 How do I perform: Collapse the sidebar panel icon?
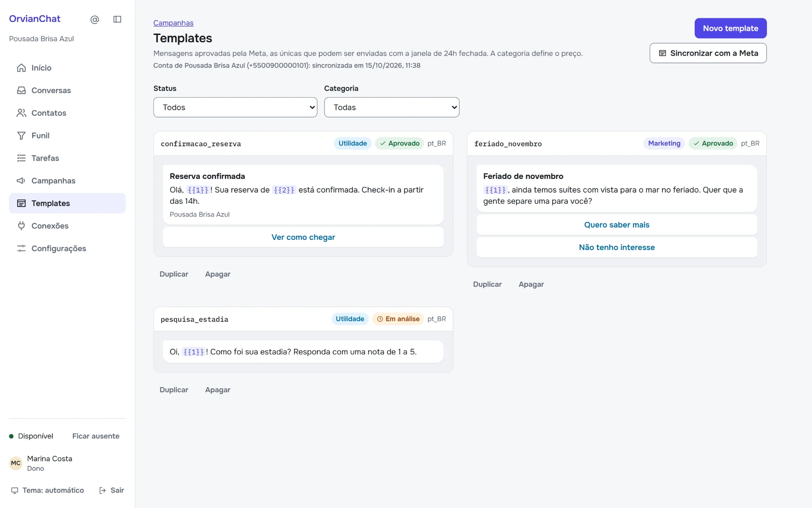pyautogui.click(x=117, y=20)
